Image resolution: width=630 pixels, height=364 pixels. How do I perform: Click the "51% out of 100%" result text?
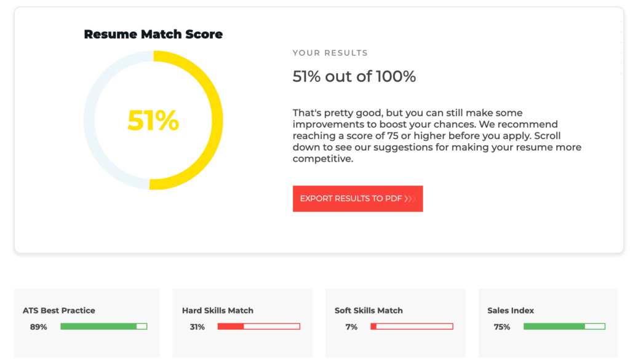(354, 77)
